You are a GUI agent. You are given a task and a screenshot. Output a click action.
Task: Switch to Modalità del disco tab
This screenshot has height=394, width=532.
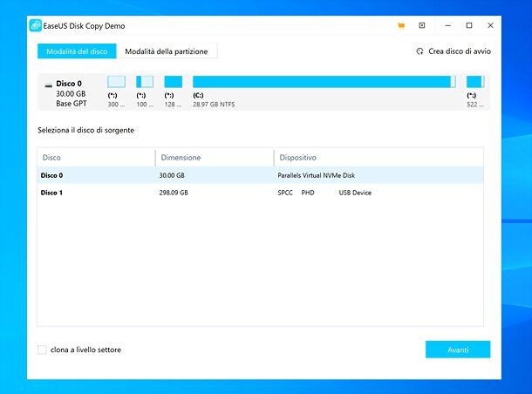point(77,51)
